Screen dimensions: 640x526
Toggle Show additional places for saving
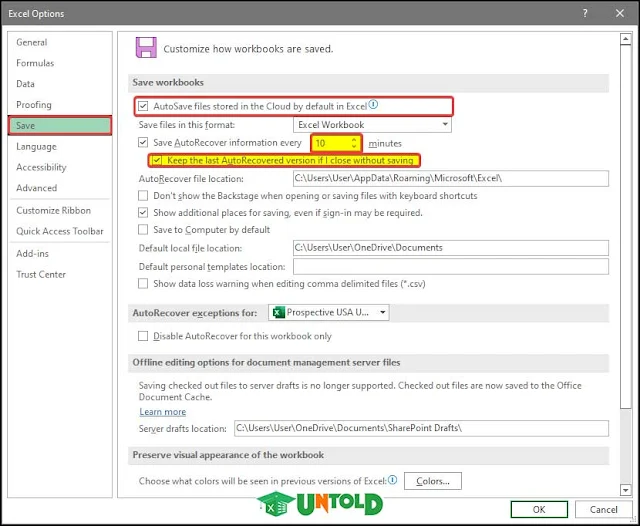tap(143, 213)
